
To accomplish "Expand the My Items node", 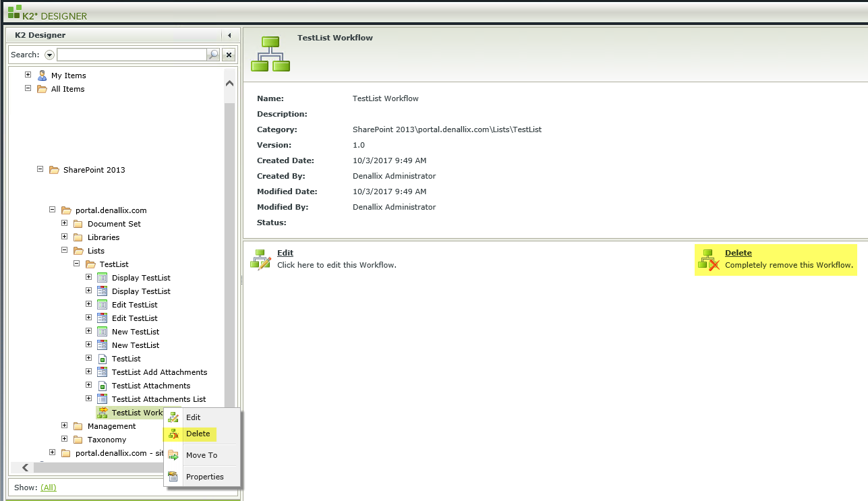I will (28, 75).
